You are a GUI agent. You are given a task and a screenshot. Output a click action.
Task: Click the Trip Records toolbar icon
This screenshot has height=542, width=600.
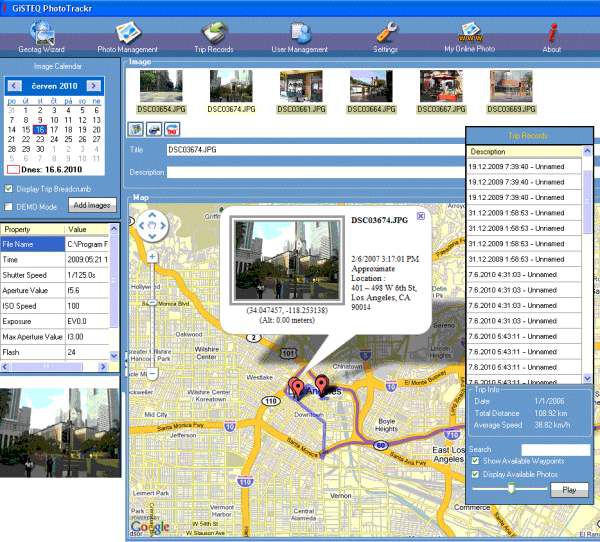click(215, 35)
